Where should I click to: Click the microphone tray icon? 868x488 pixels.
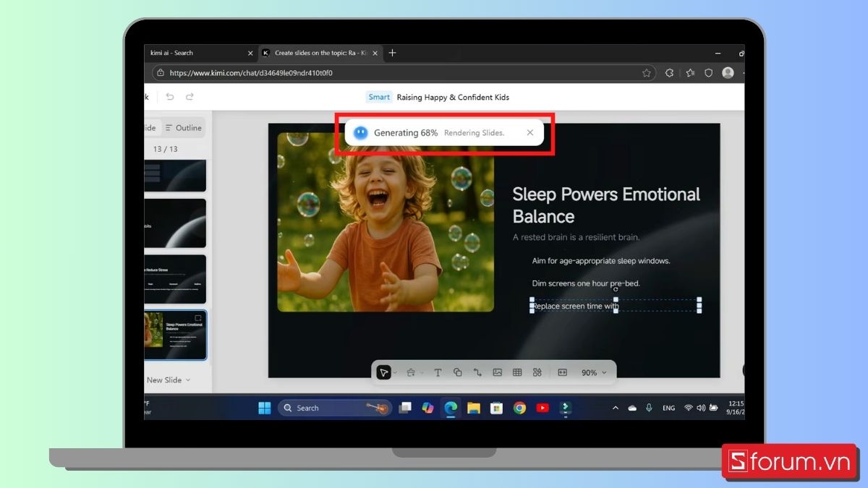pyautogui.click(x=649, y=408)
